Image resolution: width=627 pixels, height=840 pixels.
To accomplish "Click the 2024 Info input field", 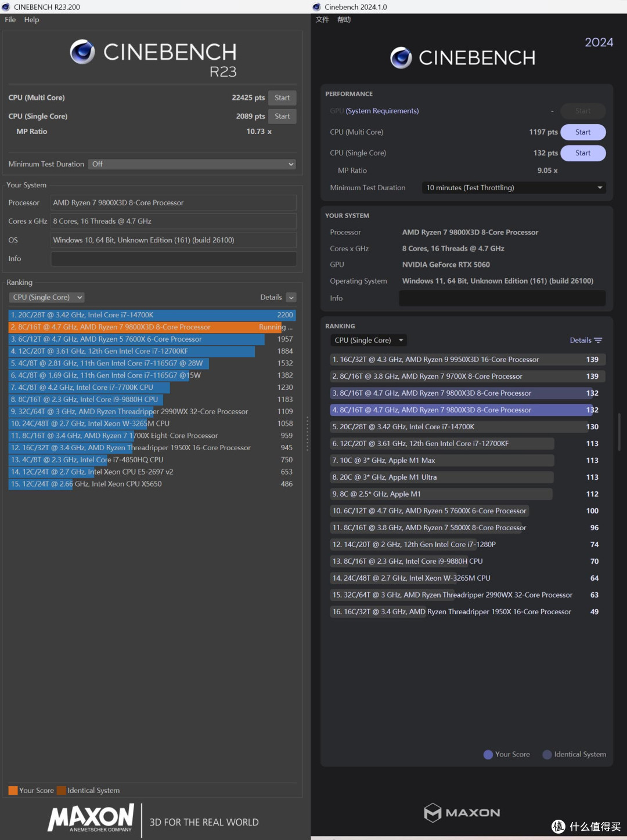I will [x=502, y=298].
